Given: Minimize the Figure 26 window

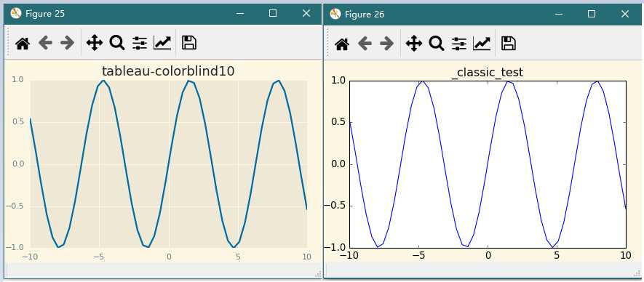Looking at the screenshot, I should tap(559, 14).
